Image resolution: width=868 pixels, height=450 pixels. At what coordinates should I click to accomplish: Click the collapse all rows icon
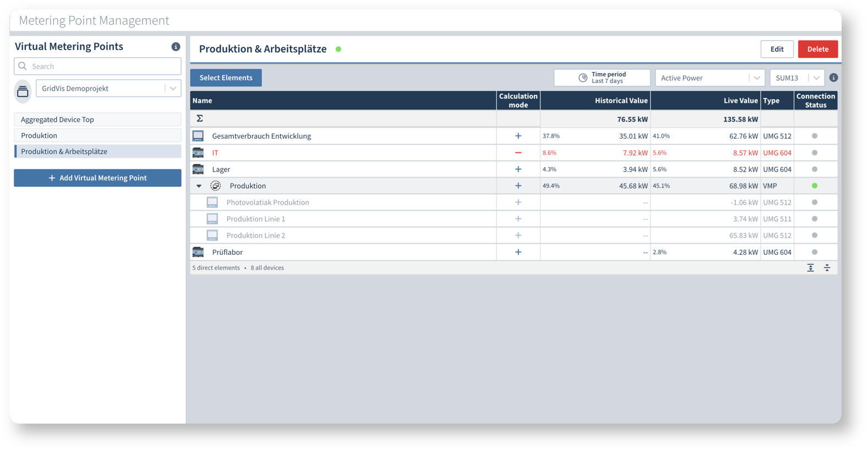coord(827,268)
